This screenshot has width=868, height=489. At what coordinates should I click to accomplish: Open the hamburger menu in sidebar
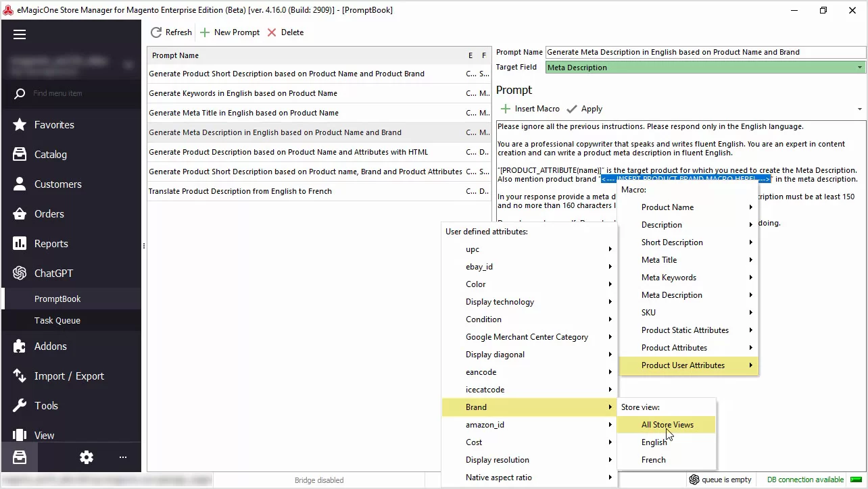[x=20, y=34]
